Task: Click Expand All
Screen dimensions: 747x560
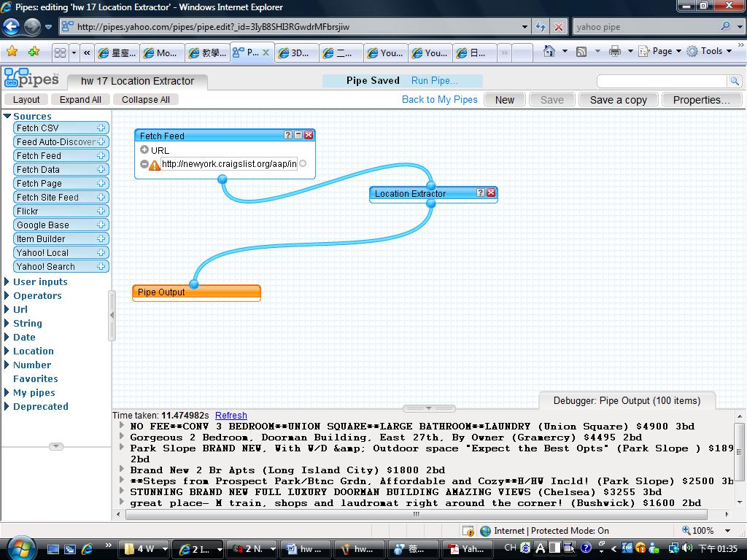Action: [x=80, y=99]
